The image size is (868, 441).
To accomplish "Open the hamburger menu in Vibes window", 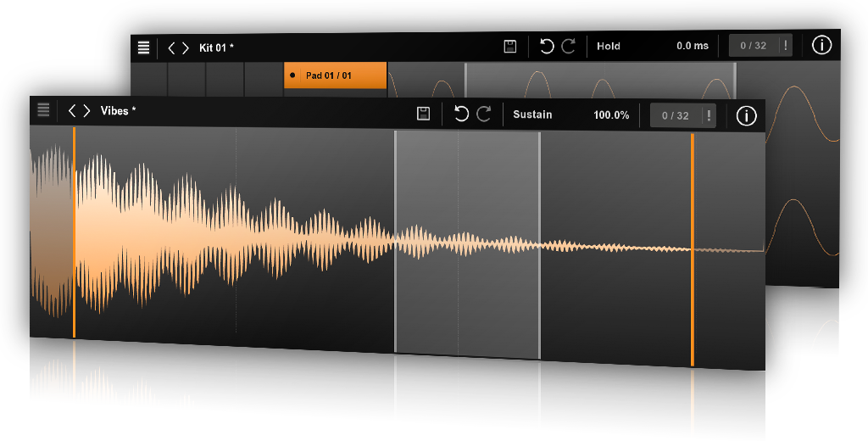I will coord(43,109).
